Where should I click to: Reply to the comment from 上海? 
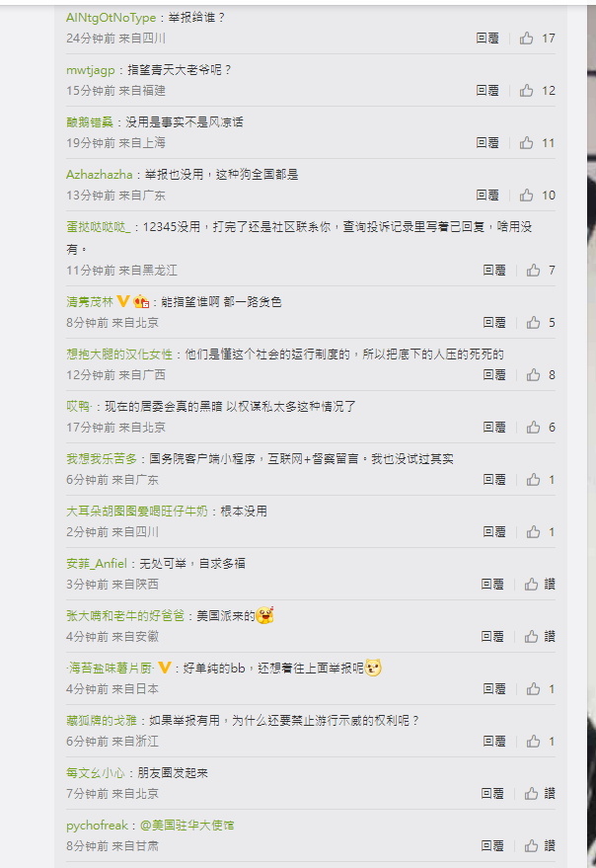click(487, 143)
